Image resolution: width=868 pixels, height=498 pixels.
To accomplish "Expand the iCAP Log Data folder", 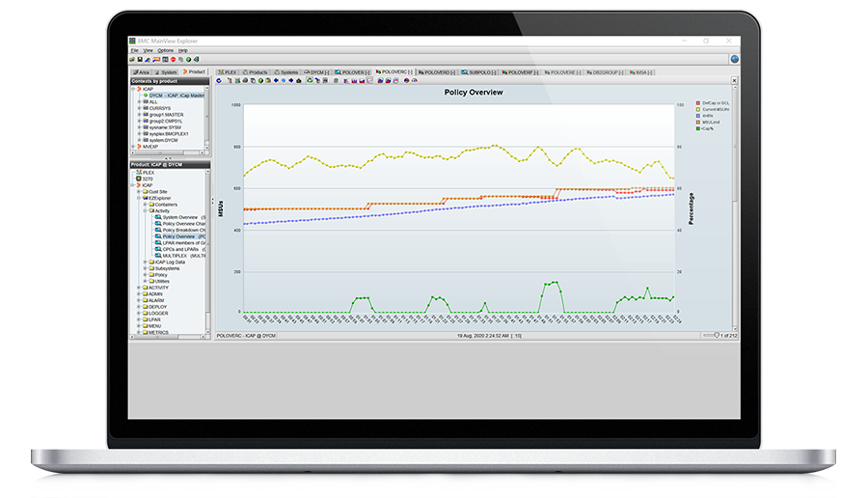I will (145, 262).
